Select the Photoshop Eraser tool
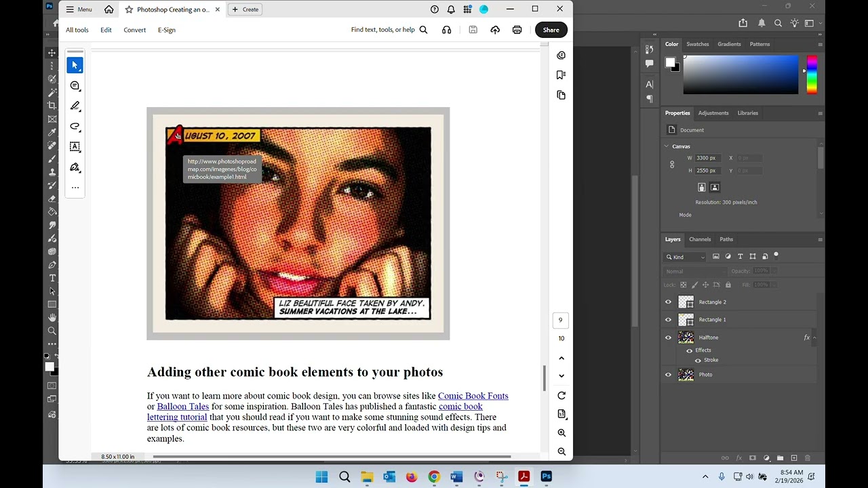Image resolution: width=868 pixels, height=488 pixels. (52, 199)
